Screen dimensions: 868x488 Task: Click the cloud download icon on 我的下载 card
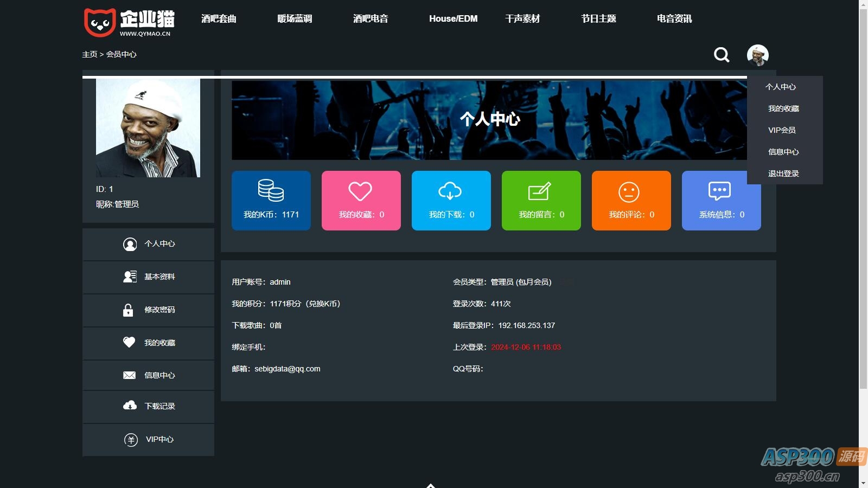[450, 191]
